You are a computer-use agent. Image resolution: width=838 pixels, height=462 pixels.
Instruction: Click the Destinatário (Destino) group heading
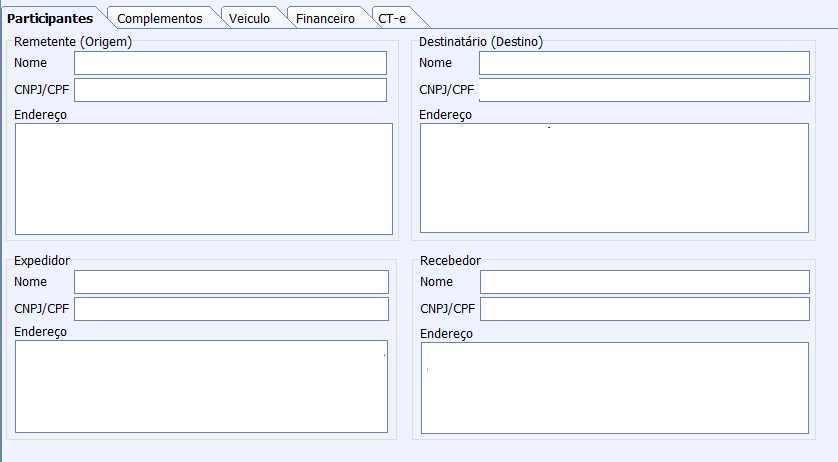tap(481, 42)
